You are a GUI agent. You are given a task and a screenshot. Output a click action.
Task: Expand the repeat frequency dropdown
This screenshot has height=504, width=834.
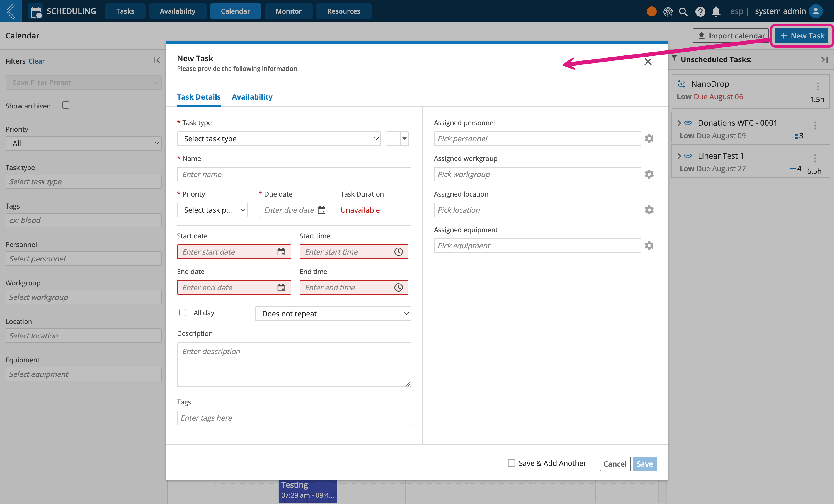coord(334,313)
